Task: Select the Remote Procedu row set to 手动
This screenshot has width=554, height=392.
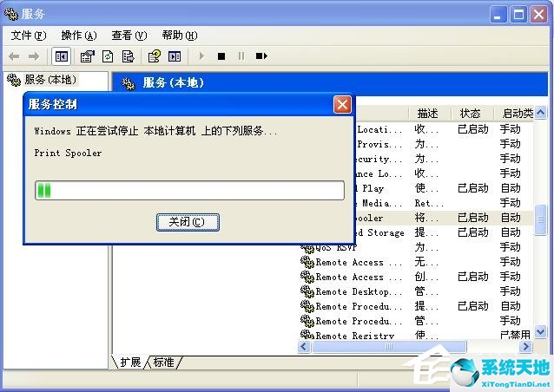Action: pos(417,321)
